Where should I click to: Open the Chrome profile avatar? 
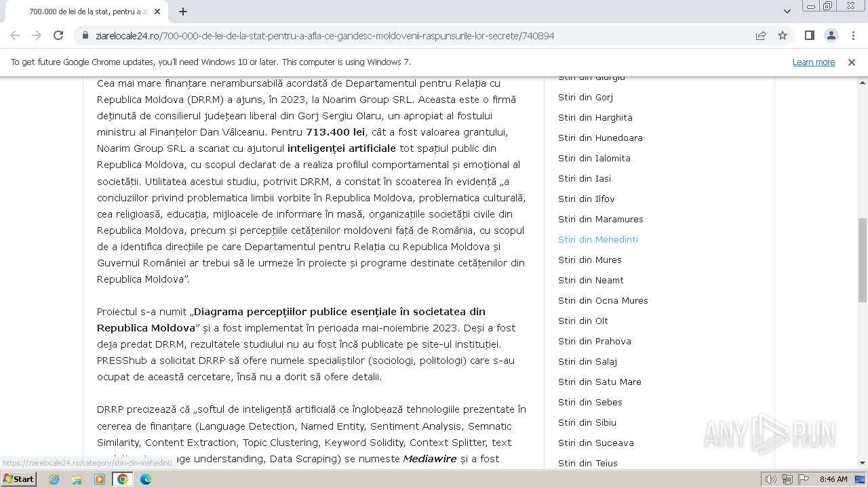831,35
